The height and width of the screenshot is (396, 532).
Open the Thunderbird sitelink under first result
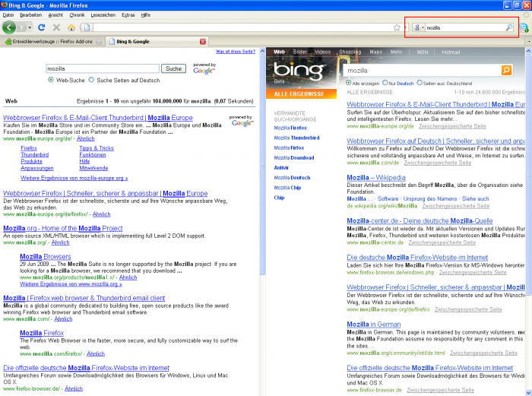click(x=35, y=155)
